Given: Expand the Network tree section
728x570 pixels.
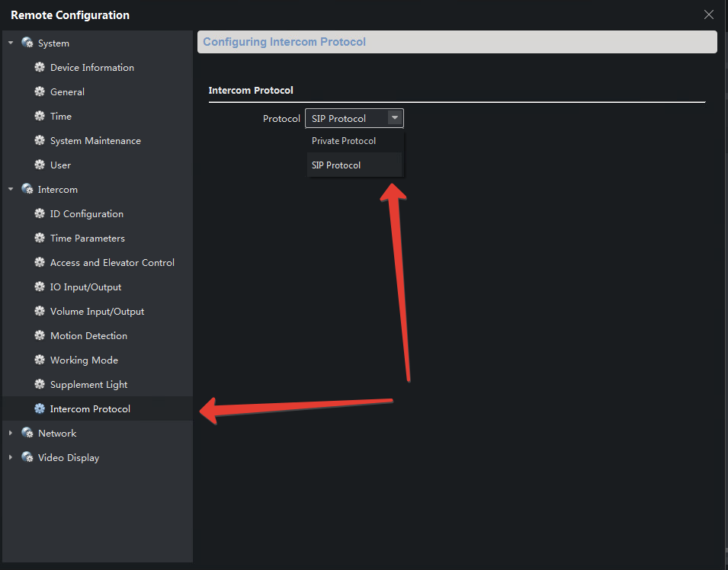Looking at the screenshot, I should click(x=11, y=434).
